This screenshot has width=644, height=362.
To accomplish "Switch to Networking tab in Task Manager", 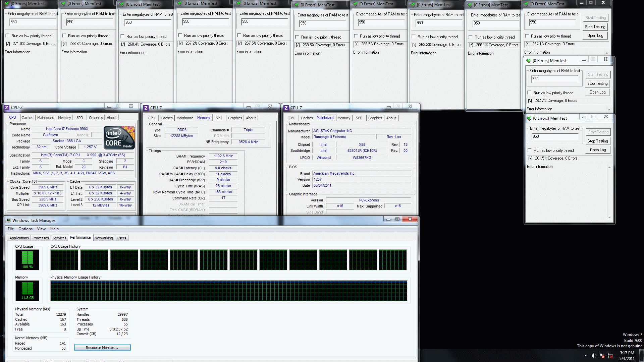I will pos(104,238).
